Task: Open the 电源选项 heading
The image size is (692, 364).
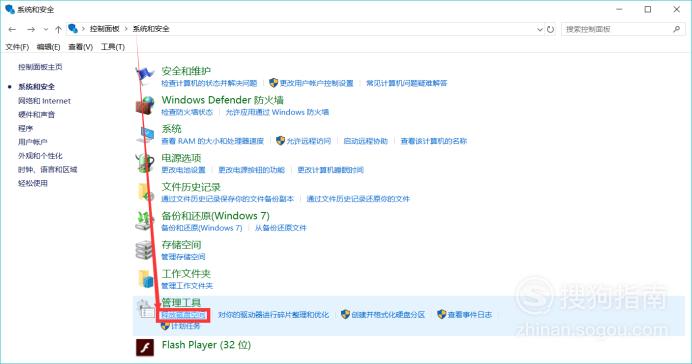Action: [x=181, y=158]
